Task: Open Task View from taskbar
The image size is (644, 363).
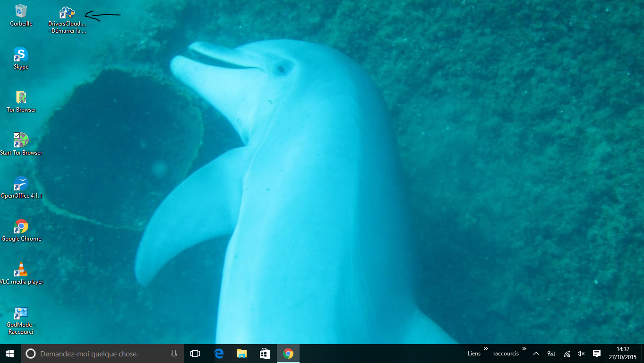Action: point(195,354)
